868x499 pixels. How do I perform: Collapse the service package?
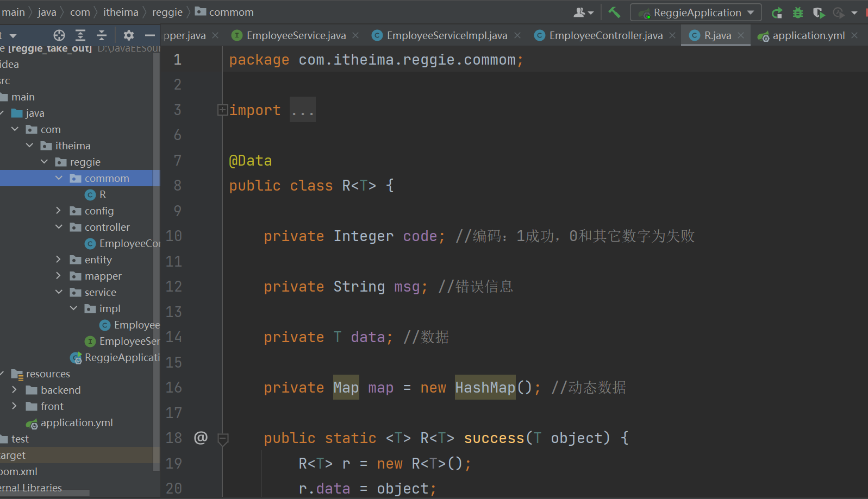(x=59, y=292)
